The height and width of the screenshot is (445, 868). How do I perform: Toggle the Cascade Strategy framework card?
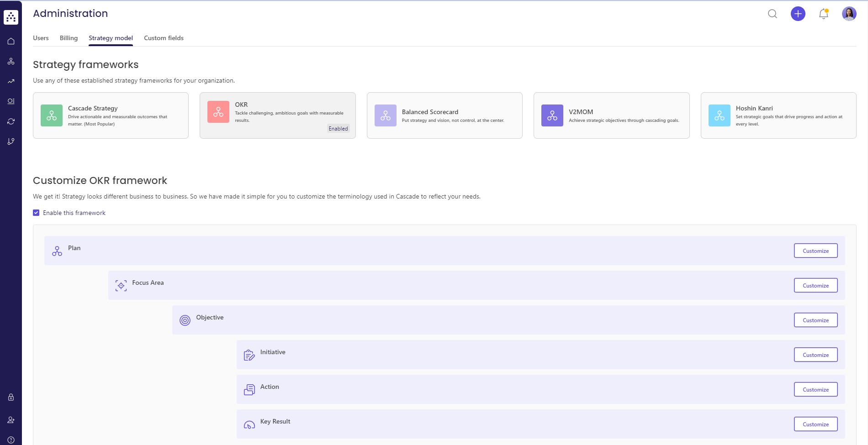pos(111,115)
